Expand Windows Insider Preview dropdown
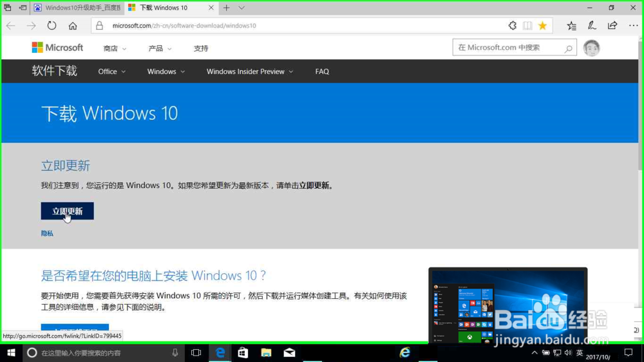The image size is (644, 362). click(250, 71)
